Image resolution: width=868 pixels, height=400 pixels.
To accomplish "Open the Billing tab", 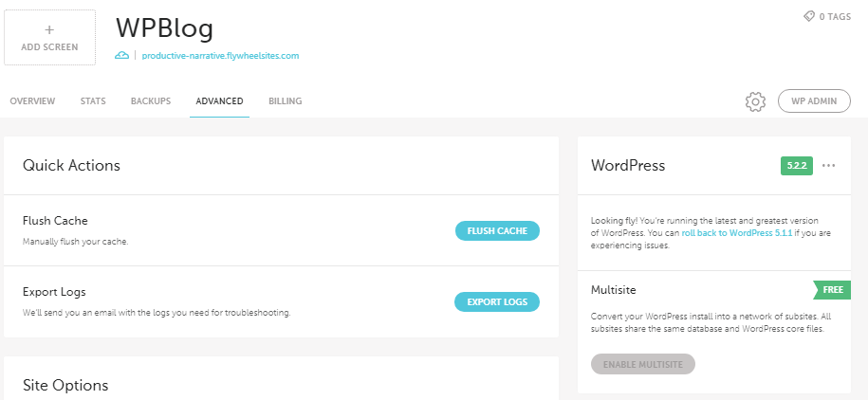I will [x=286, y=101].
